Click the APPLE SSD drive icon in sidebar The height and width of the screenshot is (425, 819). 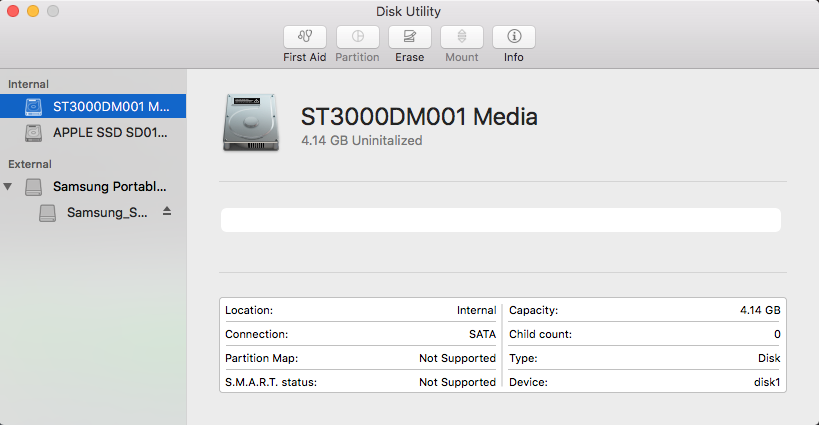pyautogui.click(x=34, y=132)
